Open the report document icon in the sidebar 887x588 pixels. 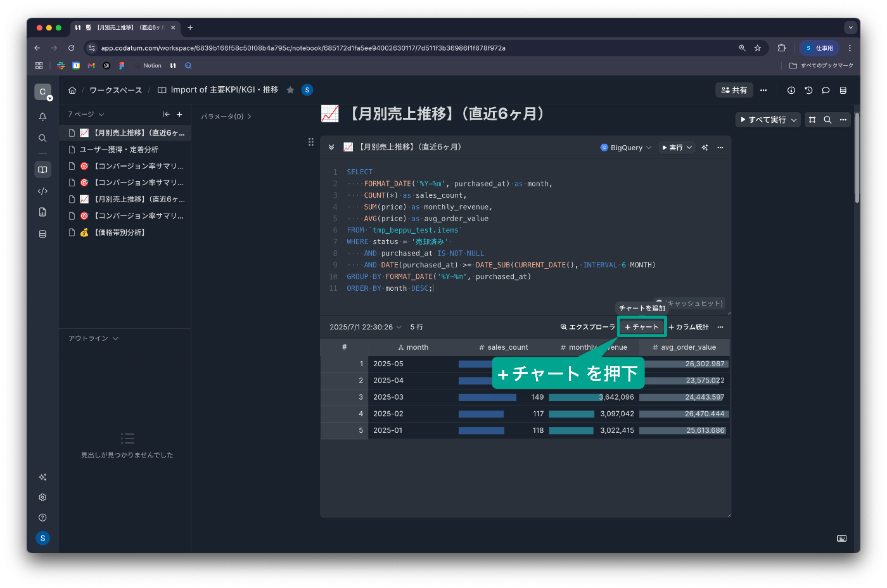click(x=42, y=212)
